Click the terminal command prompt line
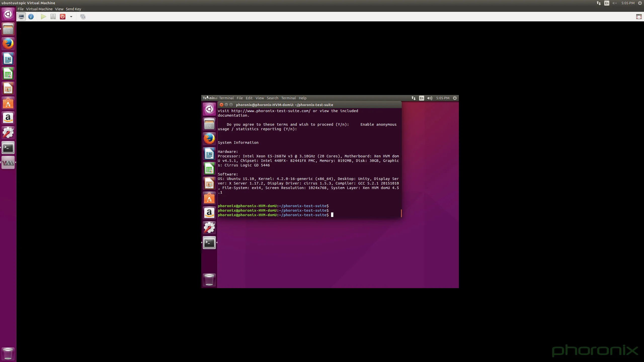This screenshot has width=644, height=362. coord(332,215)
